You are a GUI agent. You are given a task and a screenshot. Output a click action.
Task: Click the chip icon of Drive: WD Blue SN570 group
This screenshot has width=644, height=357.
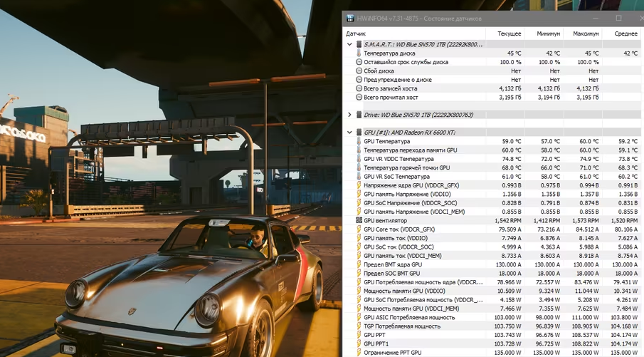(359, 115)
